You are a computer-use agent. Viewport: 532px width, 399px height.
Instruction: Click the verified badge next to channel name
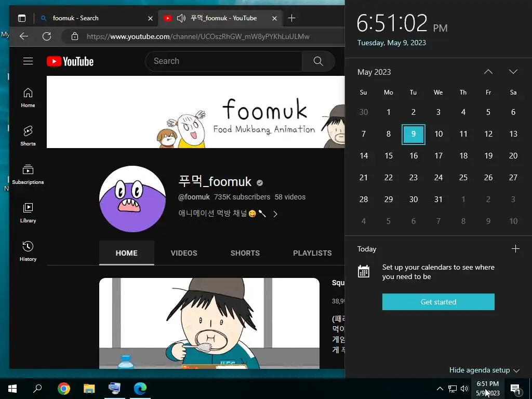260,183
